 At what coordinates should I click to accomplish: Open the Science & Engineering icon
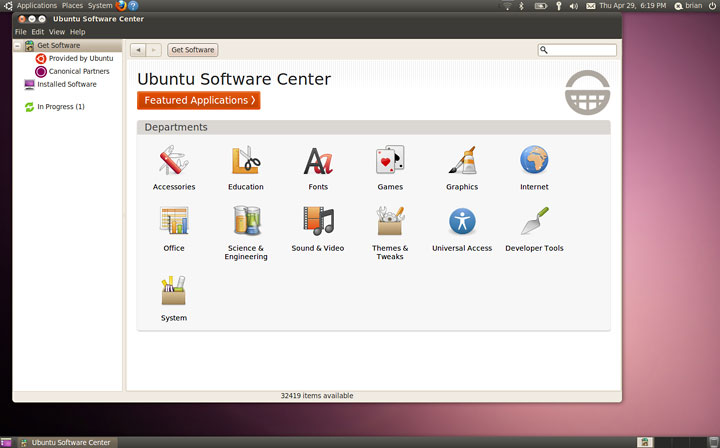coord(246,221)
